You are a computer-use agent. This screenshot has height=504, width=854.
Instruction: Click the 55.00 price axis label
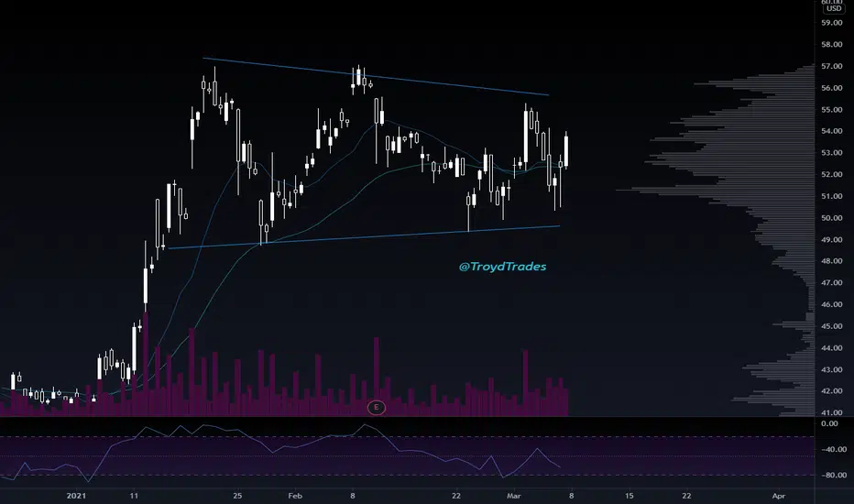832,110
